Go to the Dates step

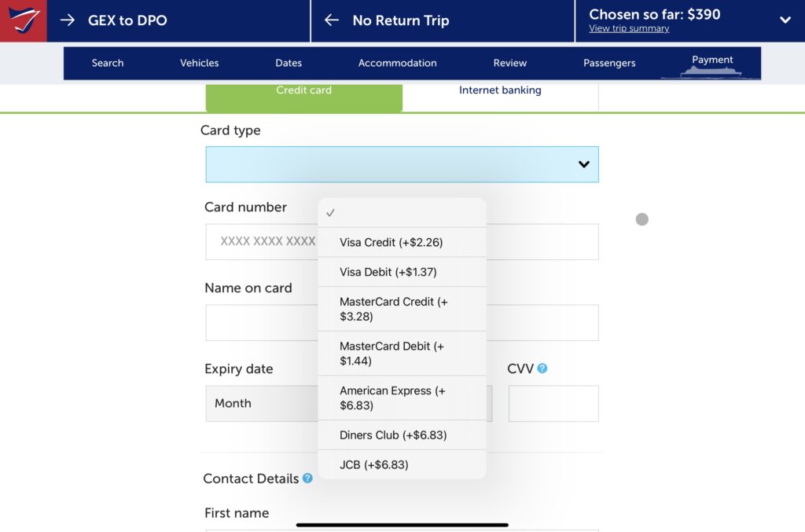click(289, 63)
